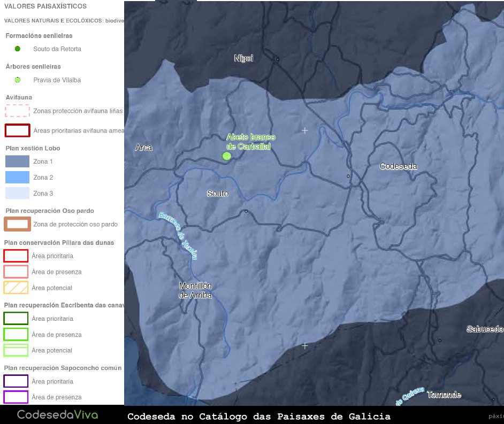
Task: Click the hatched orange Píllara Área potencial box
Action: [x=16, y=288]
